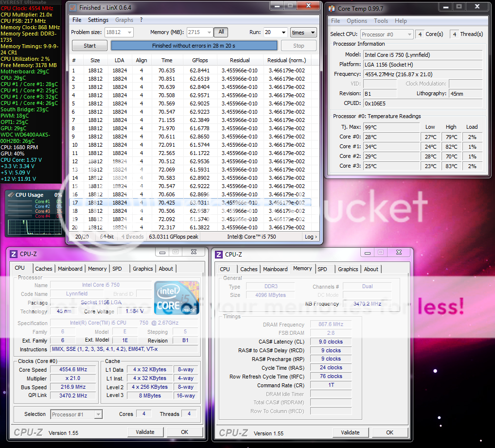The width and height of the screenshot is (495, 448).
Task: Expand the Memory (MiB) combo box
Action: (x=209, y=33)
